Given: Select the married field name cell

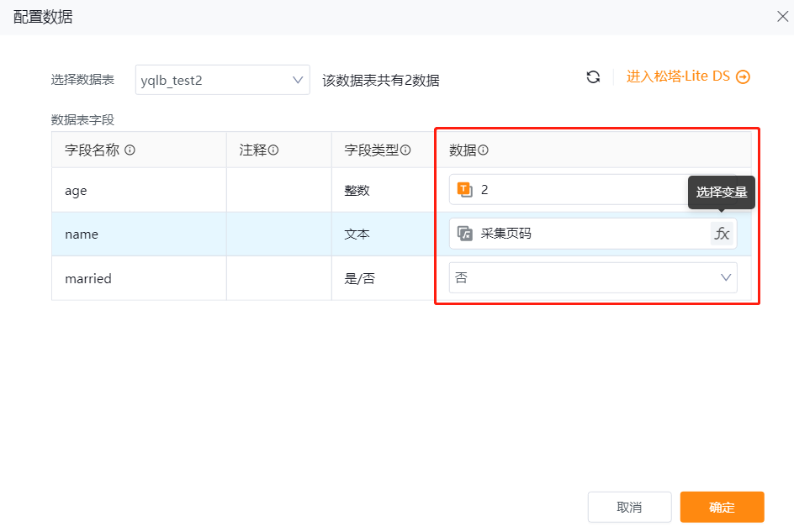Looking at the screenshot, I should click(139, 278).
